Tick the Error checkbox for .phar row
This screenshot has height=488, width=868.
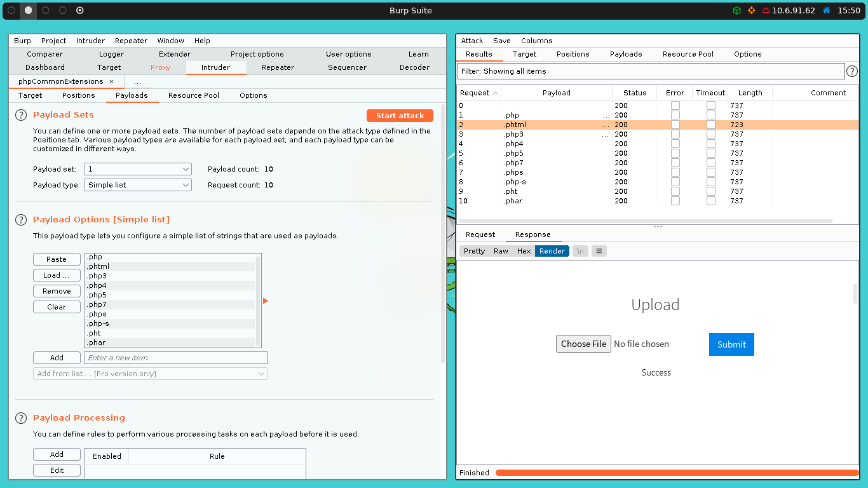tap(675, 201)
